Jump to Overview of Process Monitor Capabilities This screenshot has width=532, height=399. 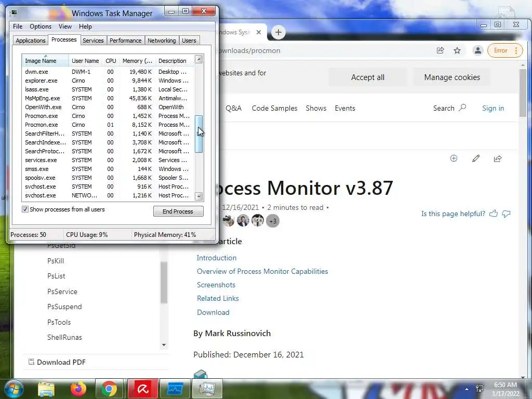(x=262, y=271)
